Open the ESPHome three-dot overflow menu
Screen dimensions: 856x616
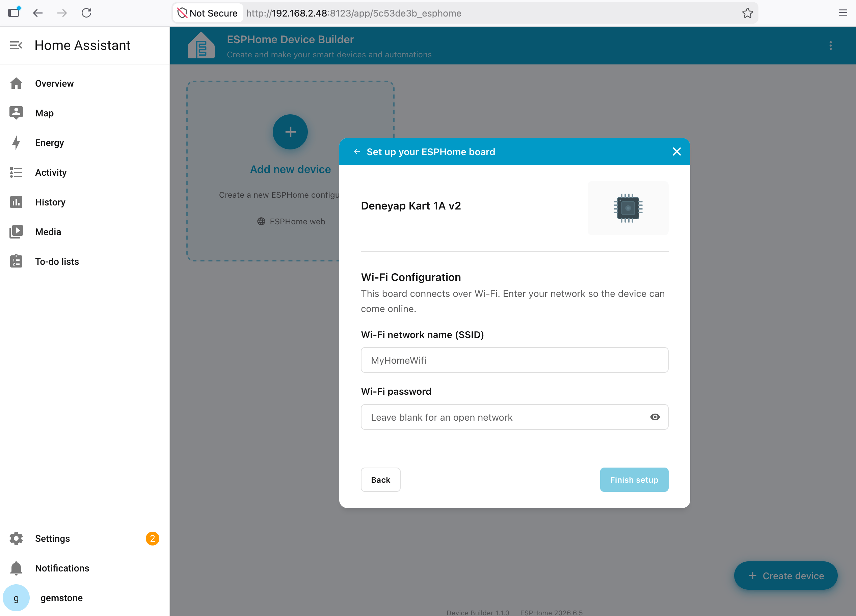click(x=830, y=46)
